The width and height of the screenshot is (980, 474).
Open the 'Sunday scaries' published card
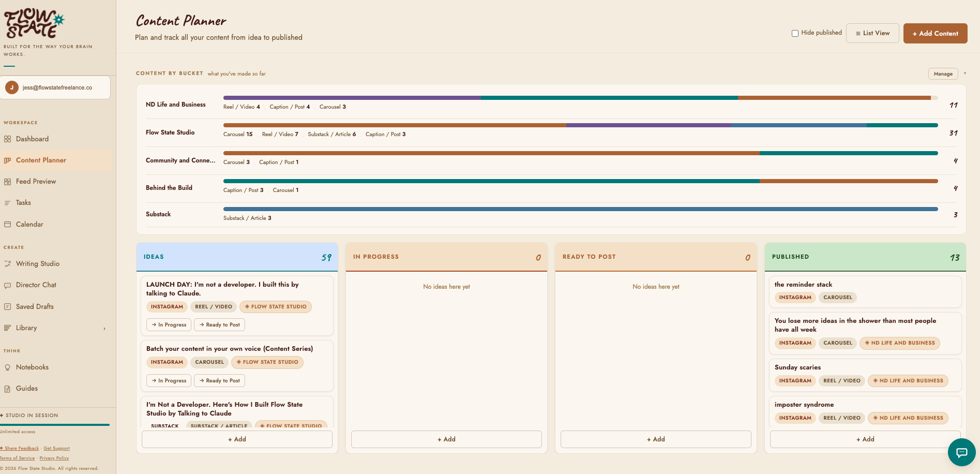865,375
